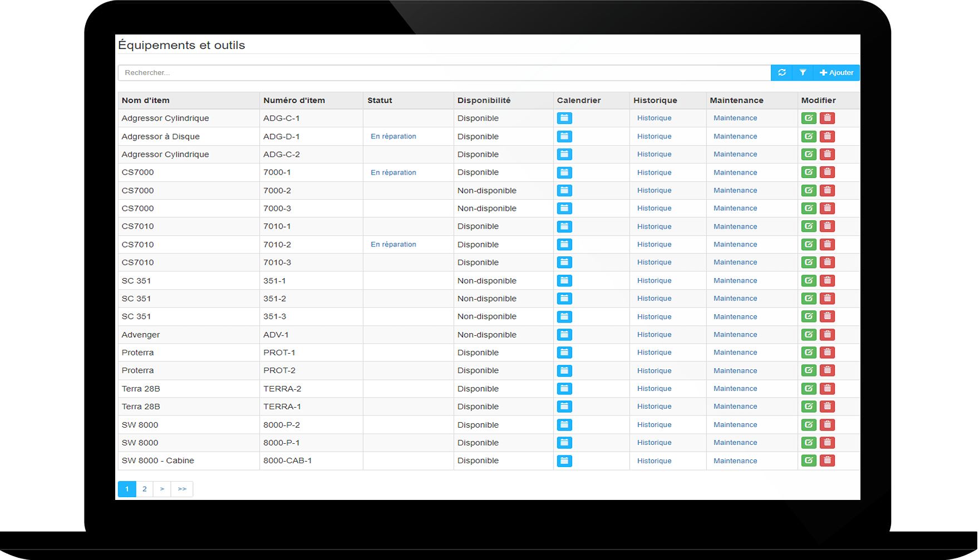The image size is (979, 560).
Task: Delete the 7000-2 item row
Action: 827,190
